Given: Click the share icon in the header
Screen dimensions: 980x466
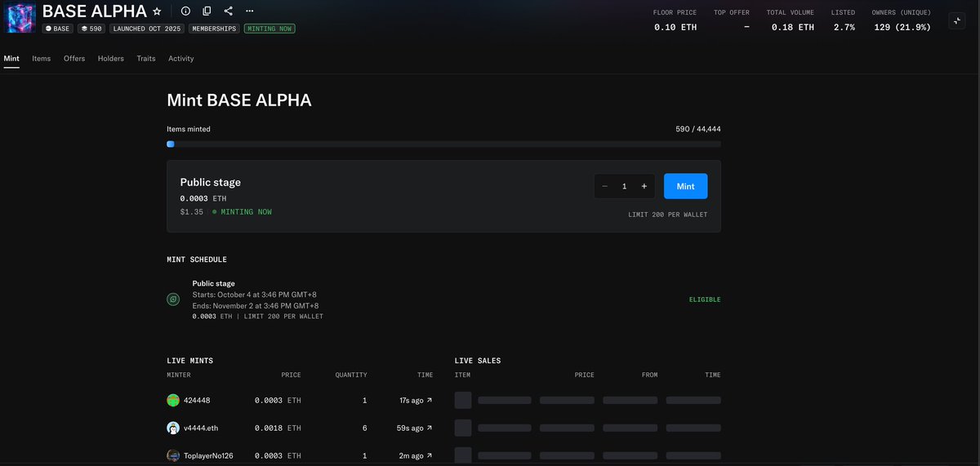Looking at the screenshot, I should (228, 11).
